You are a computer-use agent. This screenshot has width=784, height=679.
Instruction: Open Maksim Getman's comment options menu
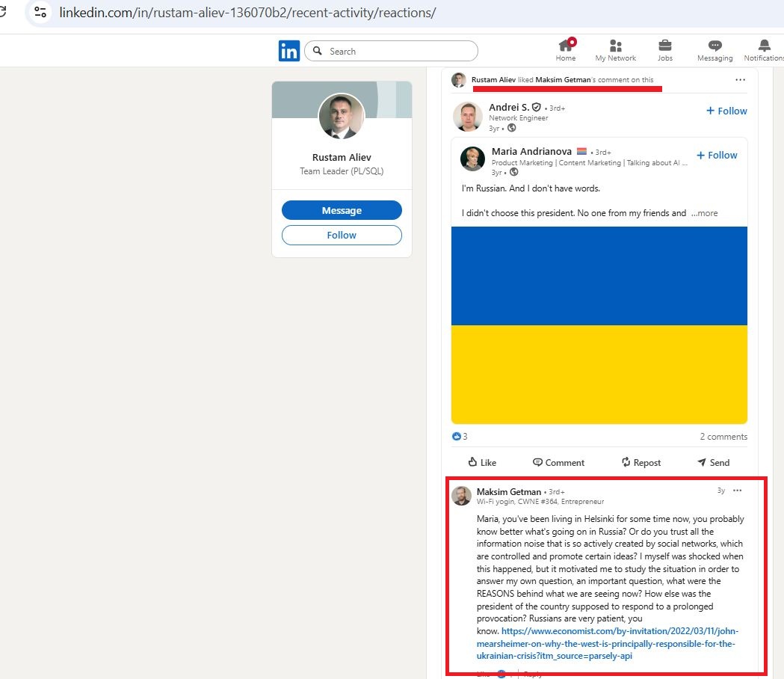pos(738,490)
